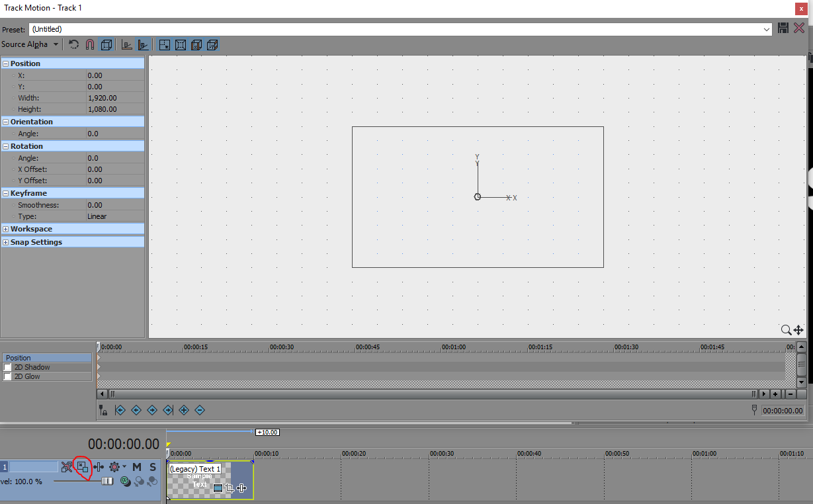Open the automation settings gear's dropdown arrow

click(124, 467)
